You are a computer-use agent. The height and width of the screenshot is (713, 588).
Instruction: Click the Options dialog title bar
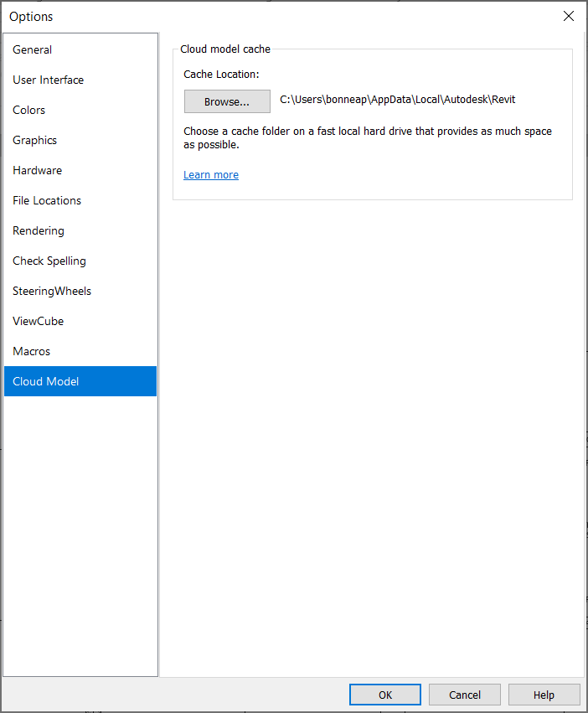tap(251, 16)
